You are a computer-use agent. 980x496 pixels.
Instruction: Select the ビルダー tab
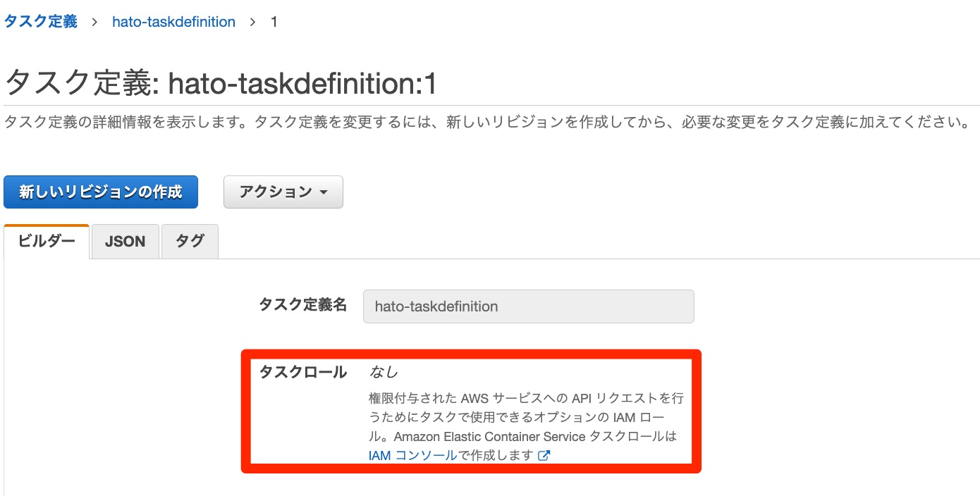[45, 240]
